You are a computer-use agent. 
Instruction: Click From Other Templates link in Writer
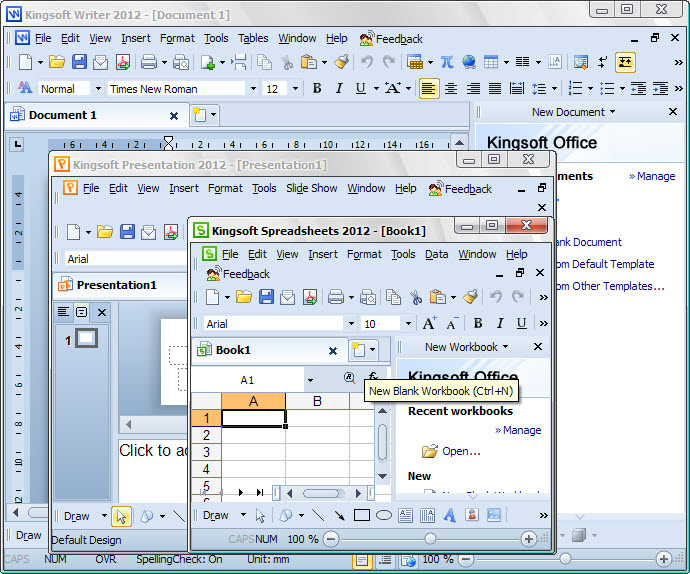click(610, 286)
